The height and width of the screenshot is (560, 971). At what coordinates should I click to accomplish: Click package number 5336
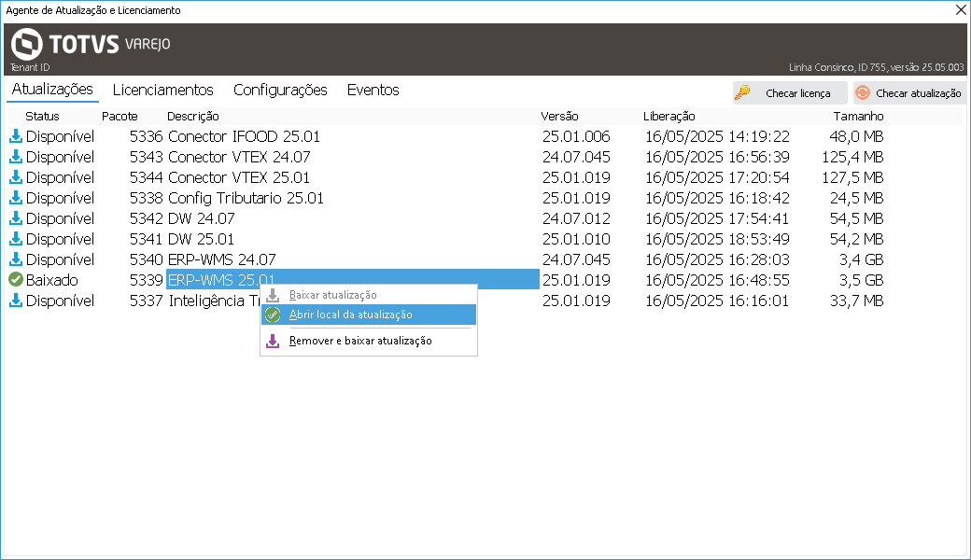(147, 136)
